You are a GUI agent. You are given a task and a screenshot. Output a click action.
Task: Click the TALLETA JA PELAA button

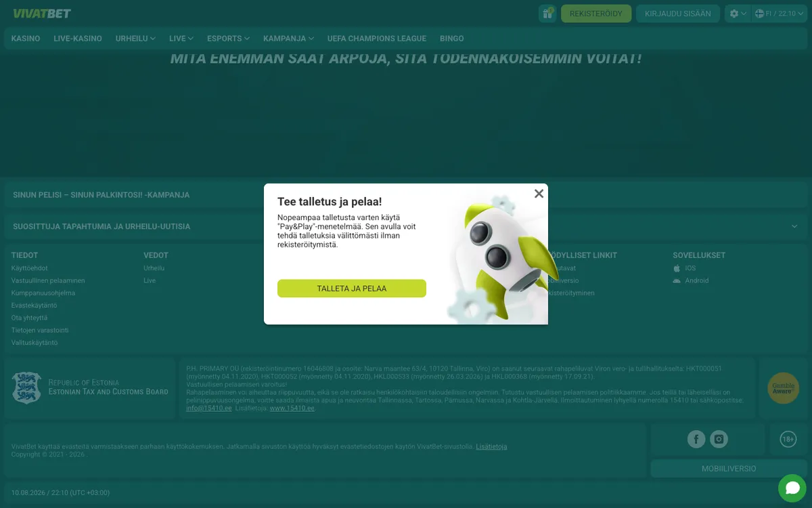pos(352,289)
